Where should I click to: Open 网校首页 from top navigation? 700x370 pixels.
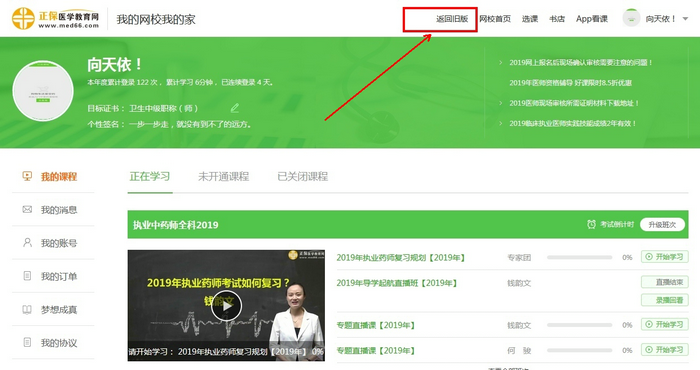point(495,19)
